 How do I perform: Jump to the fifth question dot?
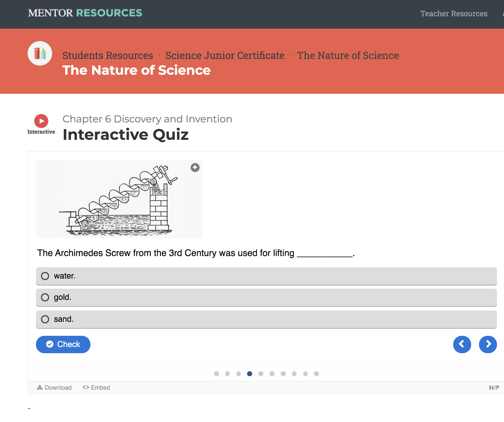(x=261, y=374)
